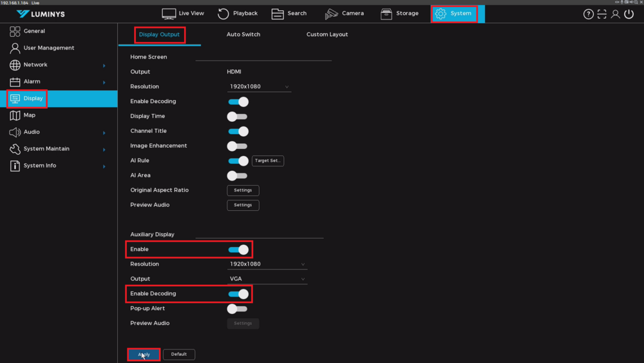The width and height of the screenshot is (644, 363).
Task: Click the Default button
Action: click(x=179, y=354)
